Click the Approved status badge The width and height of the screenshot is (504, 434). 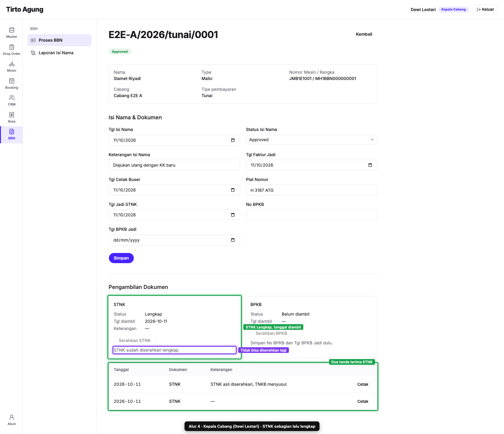120,52
